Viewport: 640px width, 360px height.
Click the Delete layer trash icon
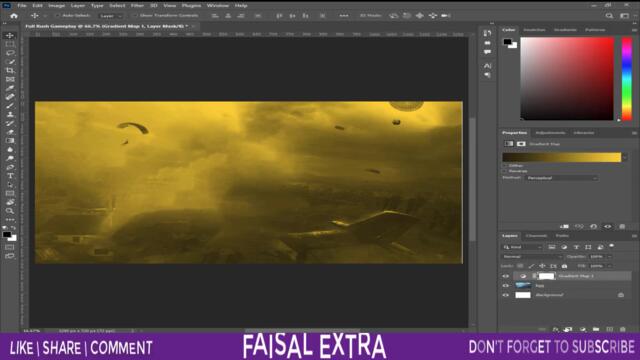(622, 329)
